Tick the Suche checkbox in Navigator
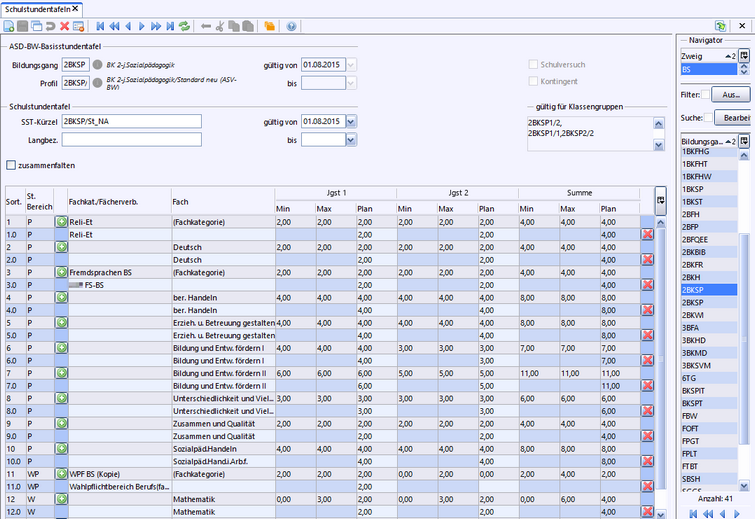 point(708,118)
